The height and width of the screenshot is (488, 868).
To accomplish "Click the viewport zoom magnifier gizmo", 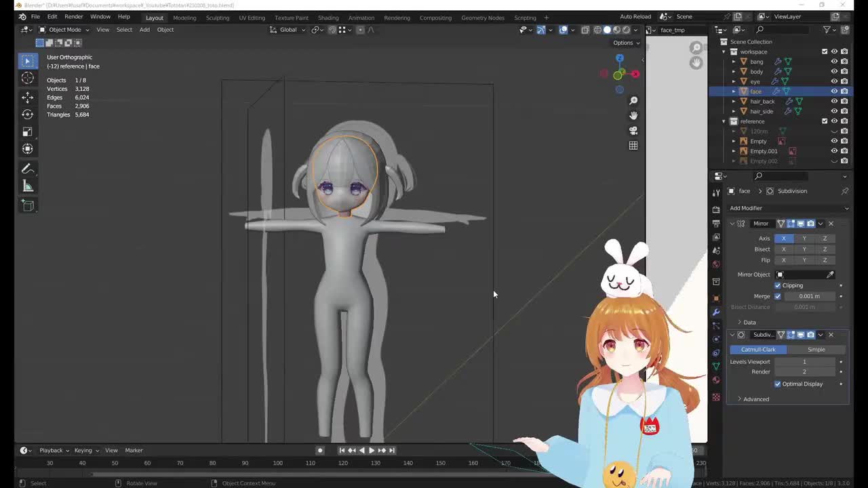I will click(633, 100).
